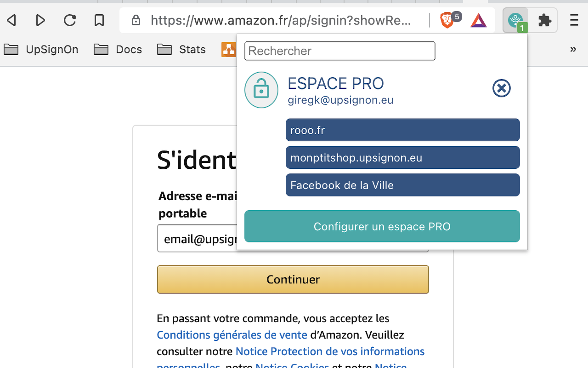Bookmark this page with the bookmark icon
Viewport: 588px width, 368px height.
99,20
